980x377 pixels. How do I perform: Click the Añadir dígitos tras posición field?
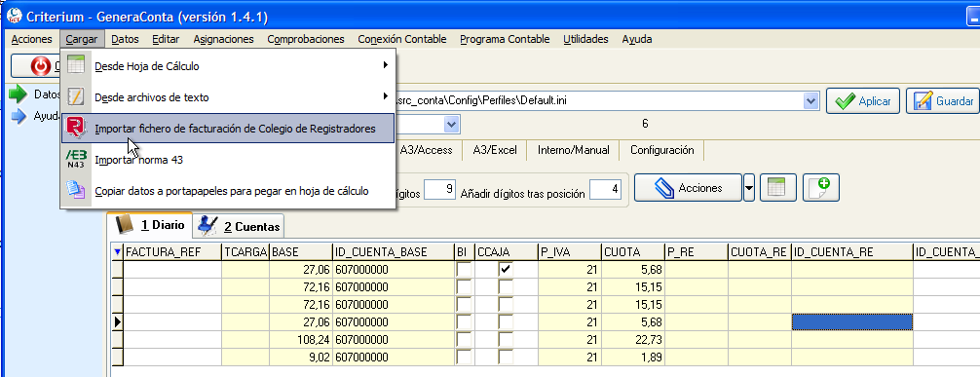tap(605, 190)
